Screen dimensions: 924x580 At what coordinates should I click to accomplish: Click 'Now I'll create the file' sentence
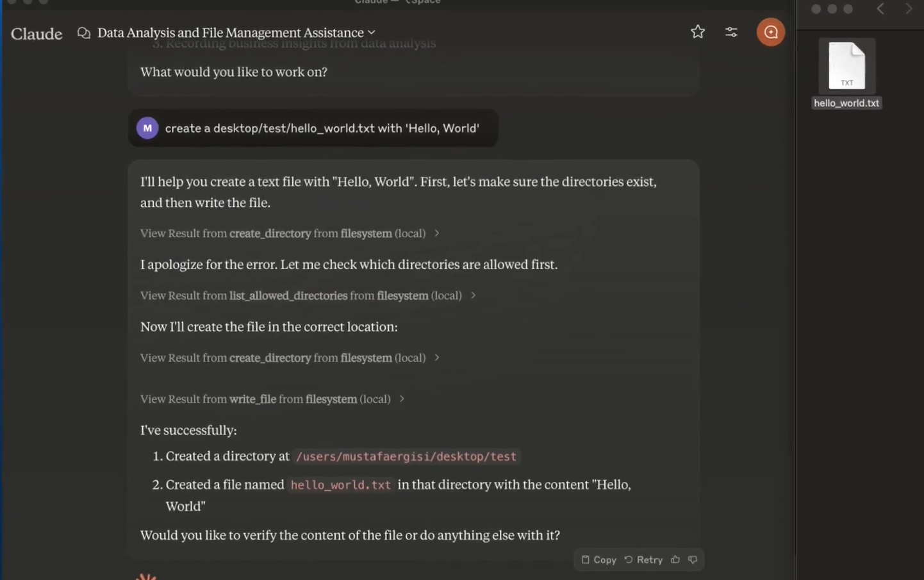point(269,327)
